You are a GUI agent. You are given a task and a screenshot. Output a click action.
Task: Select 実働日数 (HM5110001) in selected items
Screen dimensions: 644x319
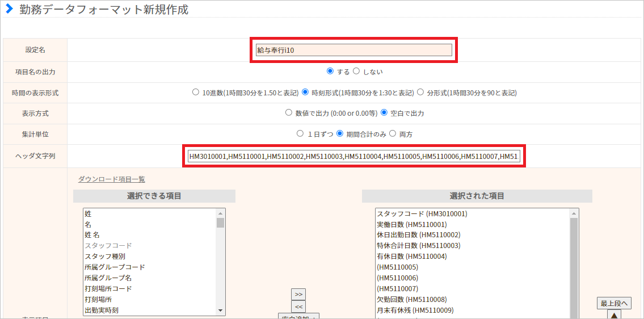coord(472,224)
